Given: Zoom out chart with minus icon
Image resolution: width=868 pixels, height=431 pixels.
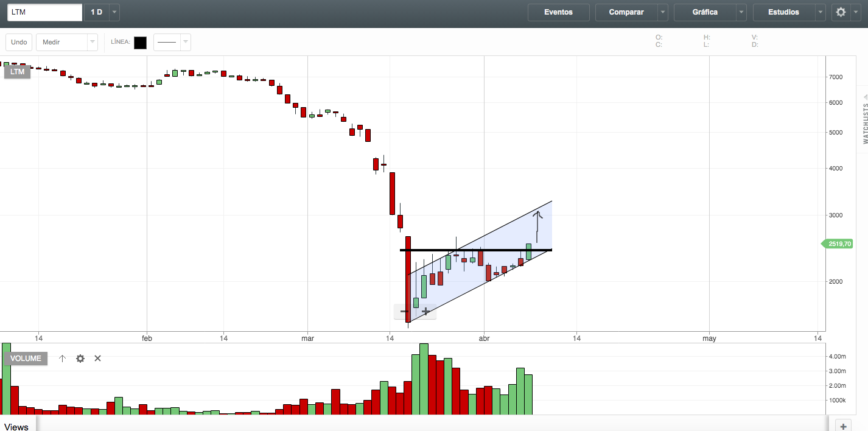Looking at the screenshot, I should (x=405, y=312).
